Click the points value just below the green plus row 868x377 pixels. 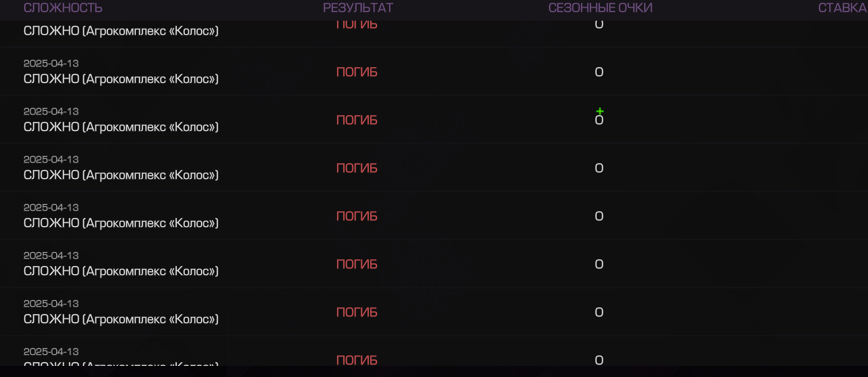pyautogui.click(x=599, y=169)
